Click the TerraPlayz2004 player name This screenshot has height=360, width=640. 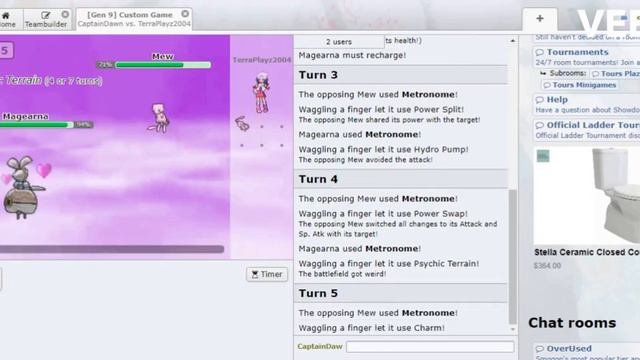click(262, 60)
